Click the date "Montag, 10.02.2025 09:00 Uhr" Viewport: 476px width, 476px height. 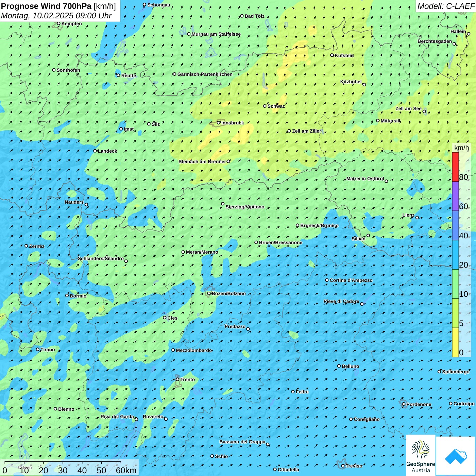tap(56, 16)
